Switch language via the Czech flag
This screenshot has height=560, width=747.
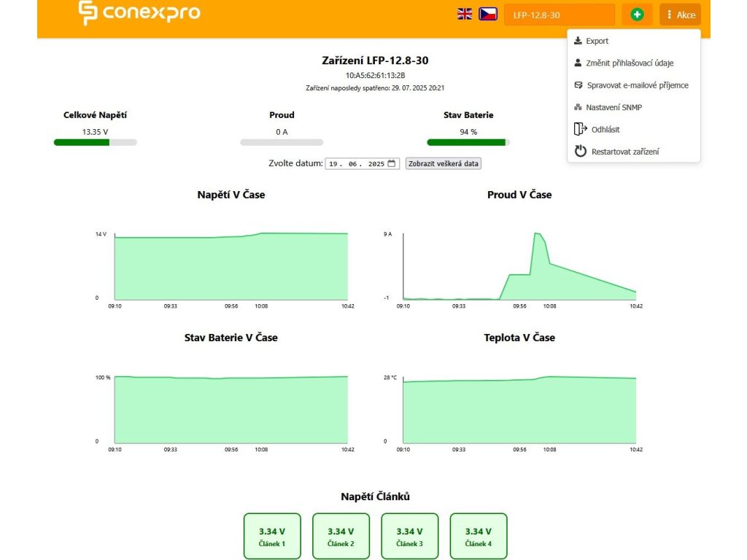click(x=488, y=15)
